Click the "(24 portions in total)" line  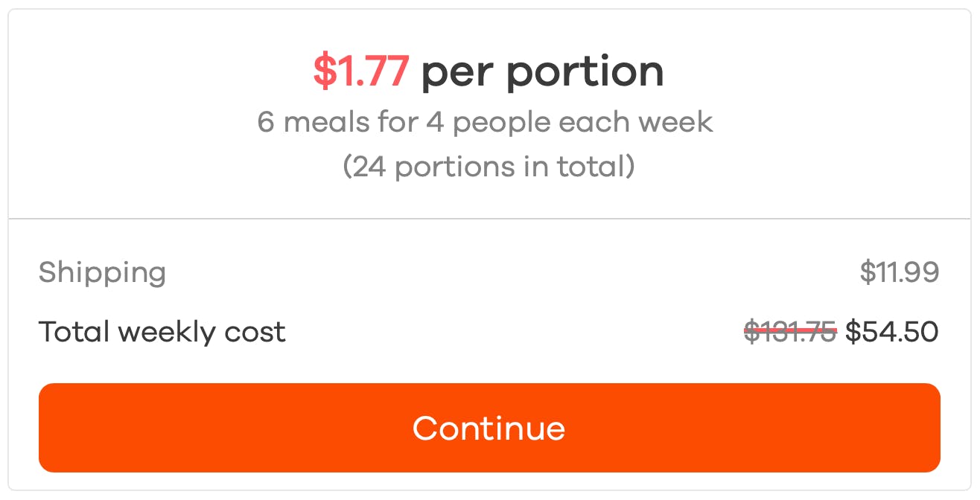coord(489,166)
